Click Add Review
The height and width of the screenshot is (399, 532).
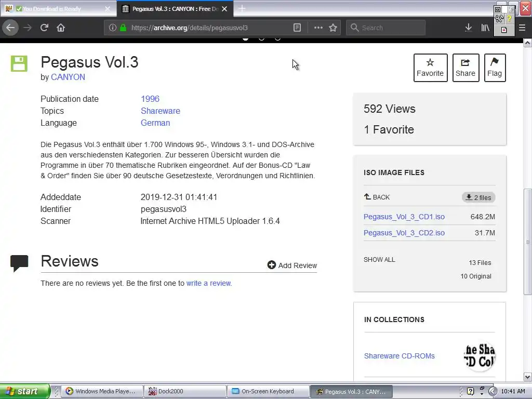pyautogui.click(x=292, y=265)
